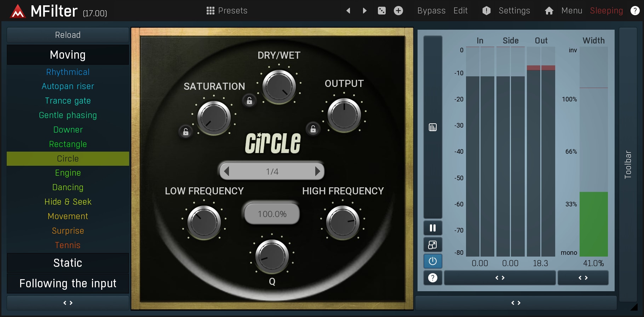The height and width of the screenshot is (317, 644).
Task: Click the random preset dice icon
Action: point(381,11)
